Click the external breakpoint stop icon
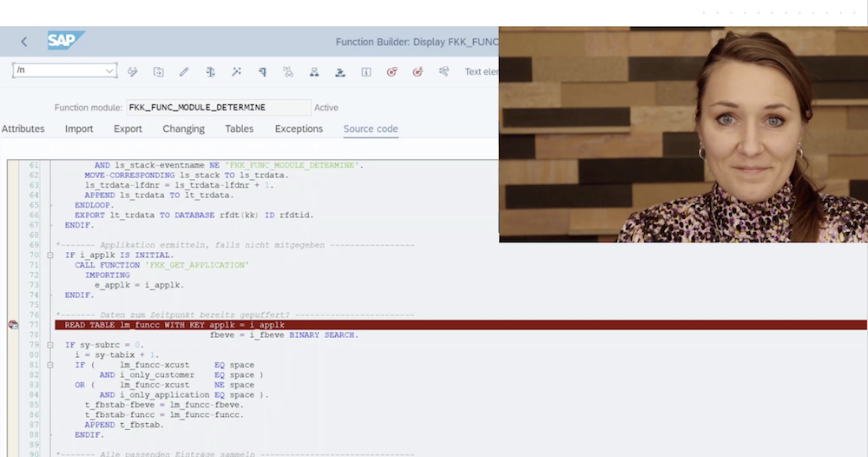This screenshot has width=868, height=457. coord(418,72)
